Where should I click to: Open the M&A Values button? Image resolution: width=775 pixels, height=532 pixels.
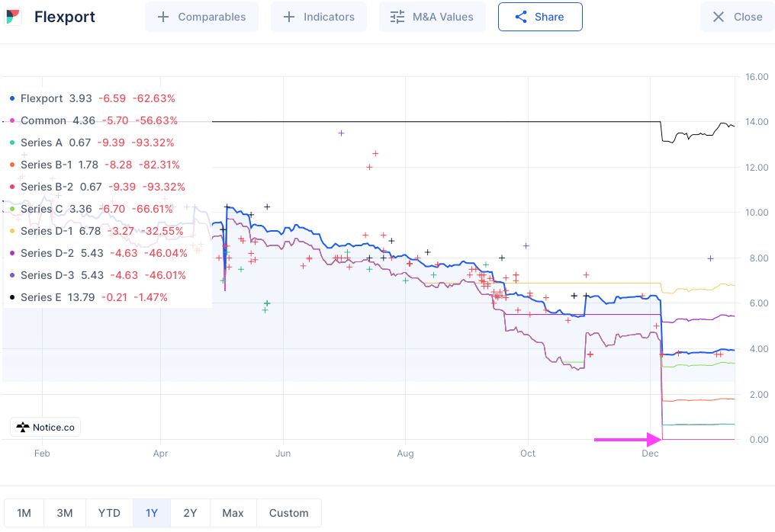(432, 17)
